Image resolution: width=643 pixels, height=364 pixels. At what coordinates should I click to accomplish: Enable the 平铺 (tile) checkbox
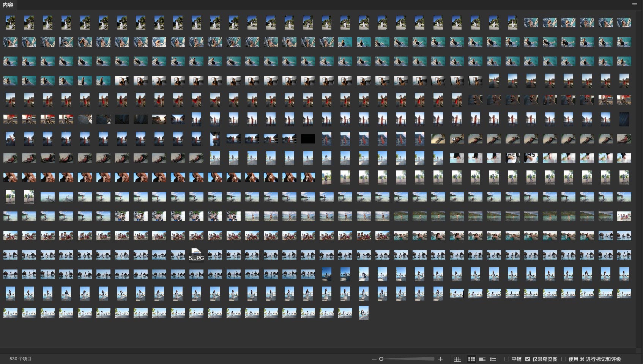click(x=507, y=359)
